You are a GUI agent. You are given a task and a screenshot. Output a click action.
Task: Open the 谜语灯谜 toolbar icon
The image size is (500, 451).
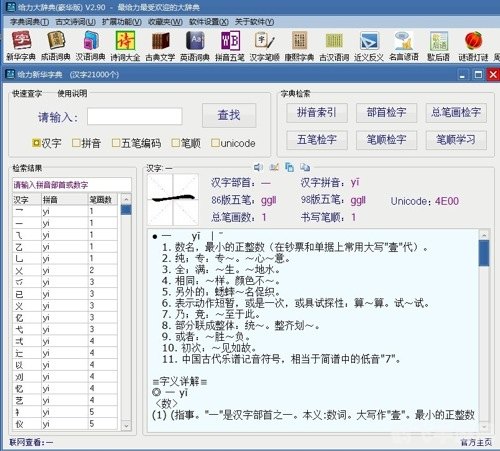click(x=473, y=46)
